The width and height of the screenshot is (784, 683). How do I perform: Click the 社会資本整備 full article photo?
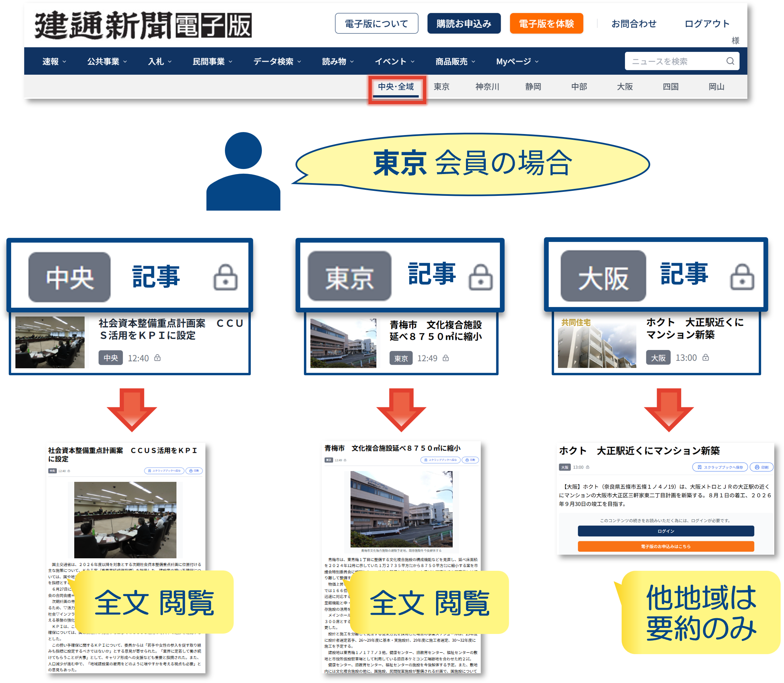(x=125, y=520)
